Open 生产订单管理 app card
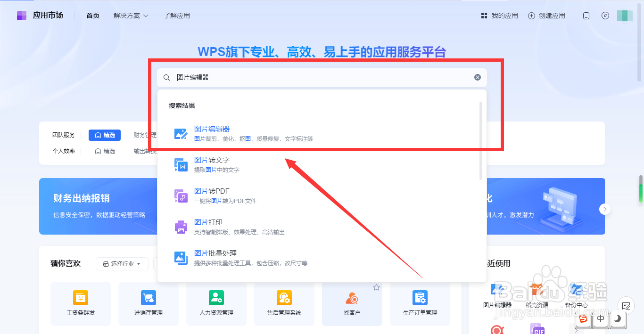644x334 pixels. tap(420, 304)
